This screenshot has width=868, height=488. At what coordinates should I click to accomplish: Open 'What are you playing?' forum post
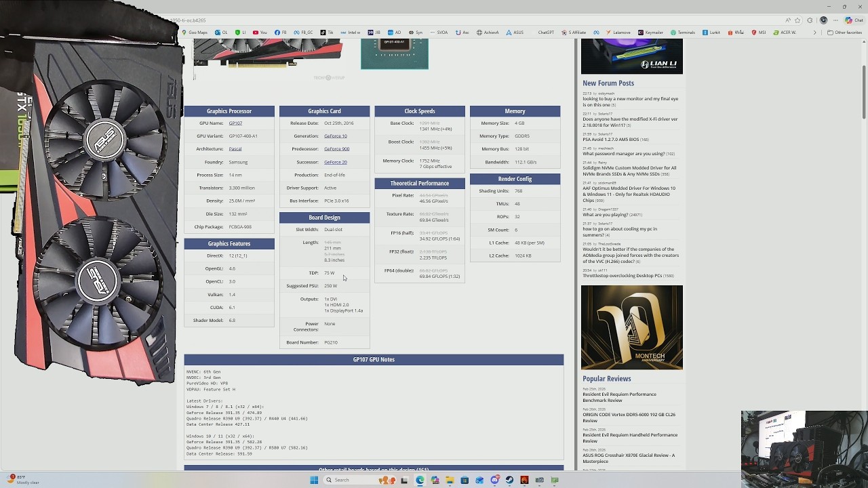pos(604,215)
